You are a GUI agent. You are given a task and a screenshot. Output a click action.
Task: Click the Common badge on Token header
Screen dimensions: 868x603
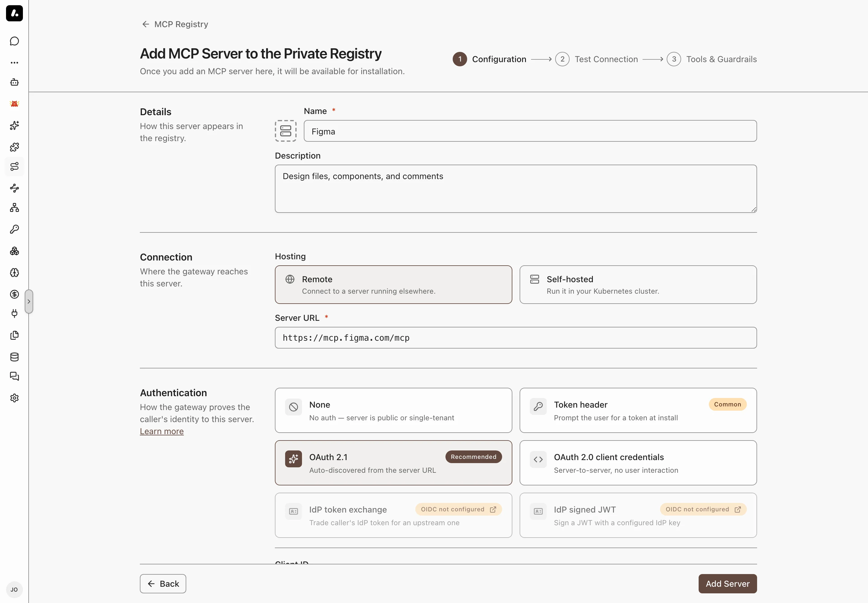click(x=728, y=405)
